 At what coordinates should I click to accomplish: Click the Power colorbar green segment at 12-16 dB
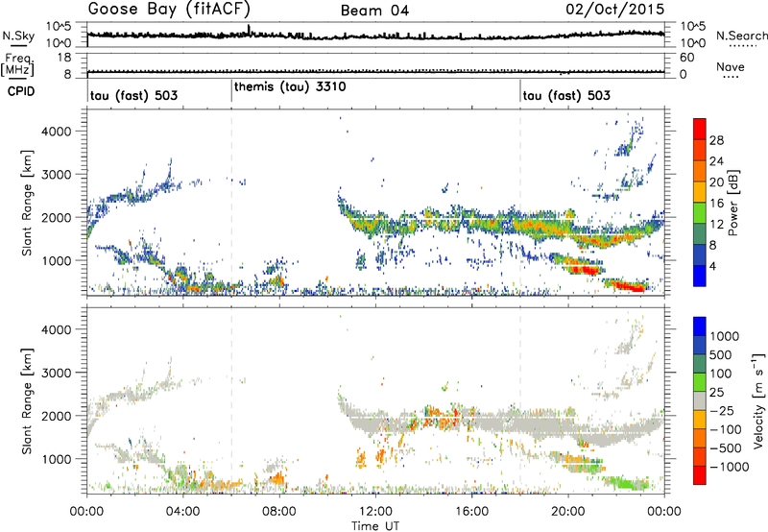700,212
